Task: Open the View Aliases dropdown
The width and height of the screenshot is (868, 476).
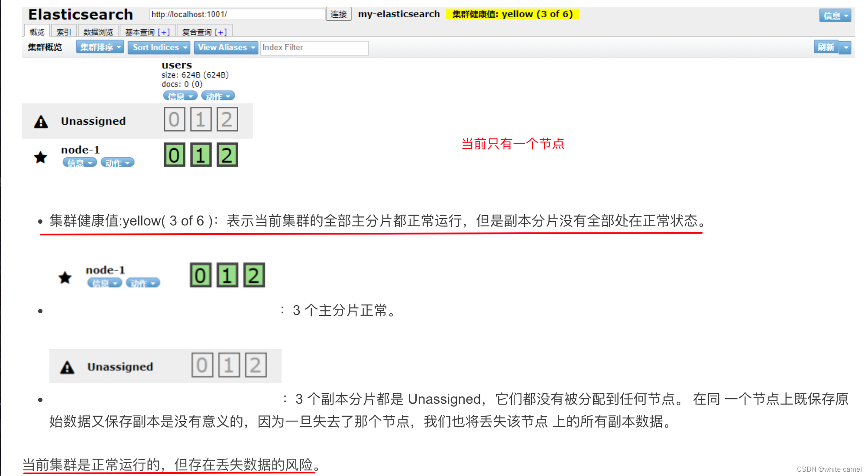Action: tap(226, 48)
